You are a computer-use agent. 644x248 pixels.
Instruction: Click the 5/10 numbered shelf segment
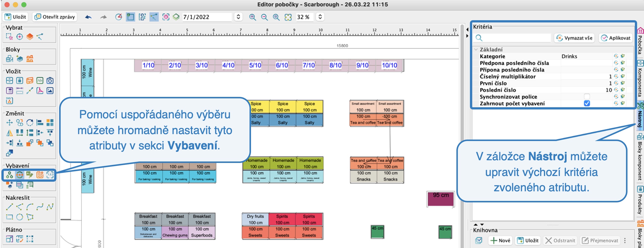tap(255, 66)
